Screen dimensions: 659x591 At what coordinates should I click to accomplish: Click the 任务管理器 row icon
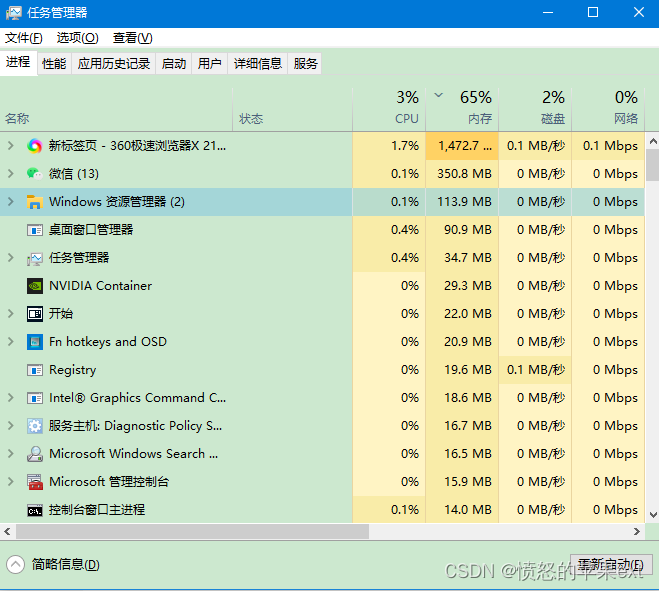point(35,258)
